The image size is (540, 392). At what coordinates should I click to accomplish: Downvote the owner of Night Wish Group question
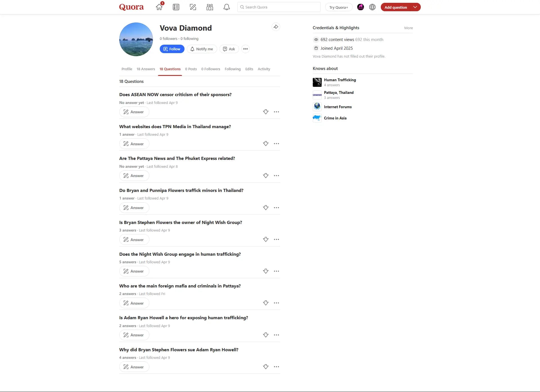click(266, 239)
